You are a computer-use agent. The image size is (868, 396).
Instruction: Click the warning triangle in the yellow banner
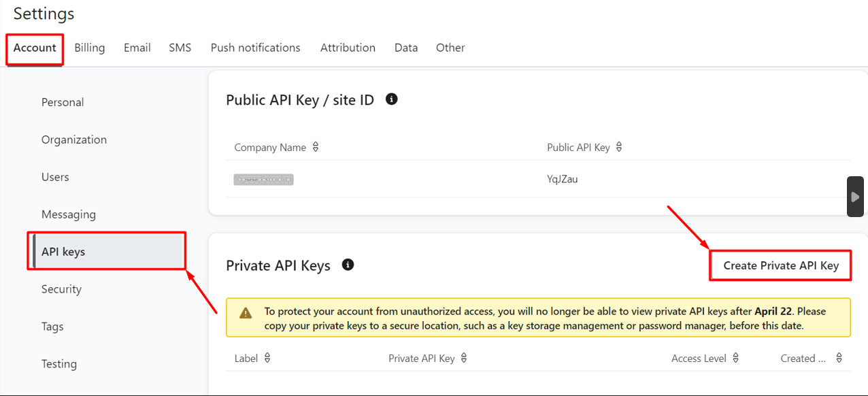tap(246, 313)
